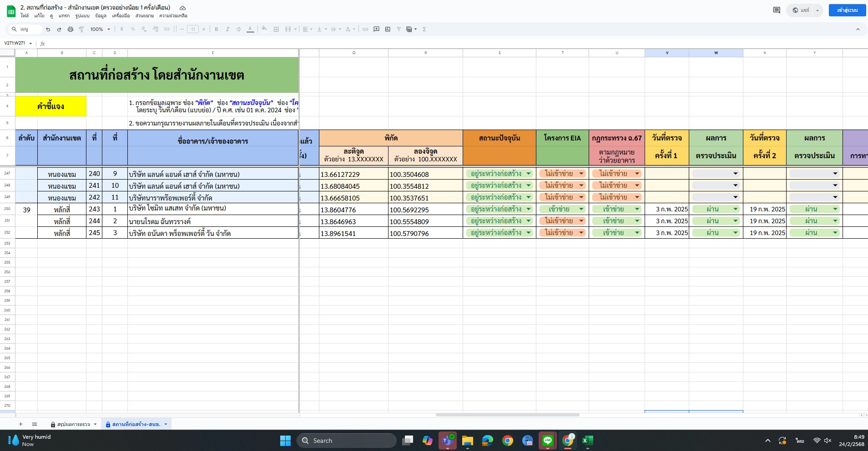868x451 pixels.
Task: Apply bold formatting from toolbar
Action: [217, 29]
